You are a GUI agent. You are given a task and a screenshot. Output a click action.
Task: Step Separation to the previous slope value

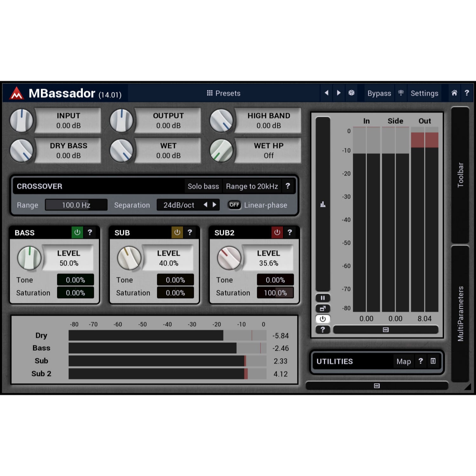[x=206, y=205]
